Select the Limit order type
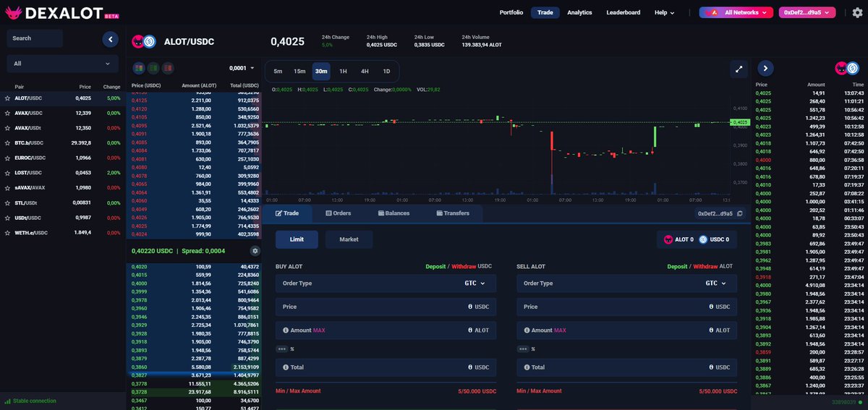 pos(297,239)
